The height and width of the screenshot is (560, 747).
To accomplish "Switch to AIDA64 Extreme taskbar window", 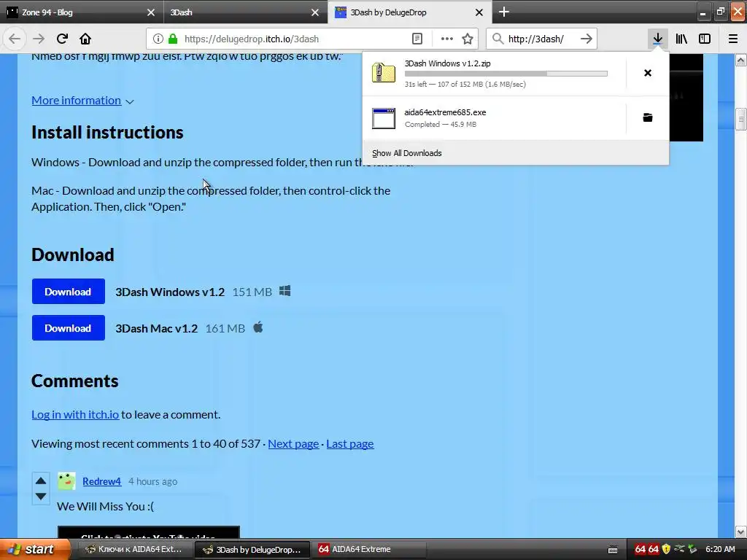I will [369, 549].
